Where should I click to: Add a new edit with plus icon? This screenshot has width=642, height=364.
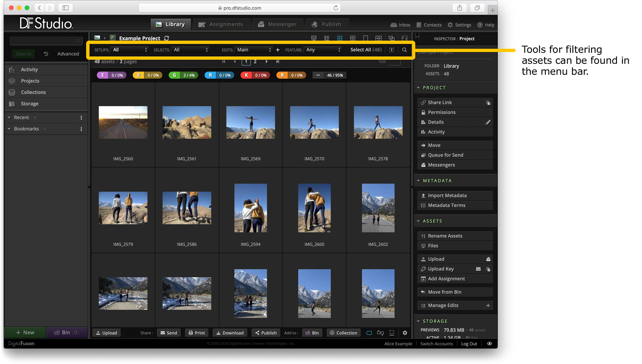click(278, 50)
